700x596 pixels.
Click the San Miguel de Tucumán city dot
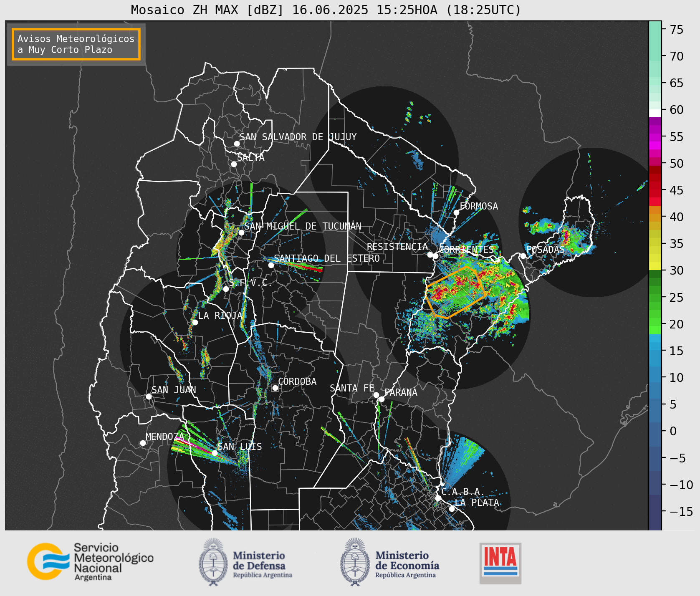[241, 232]
